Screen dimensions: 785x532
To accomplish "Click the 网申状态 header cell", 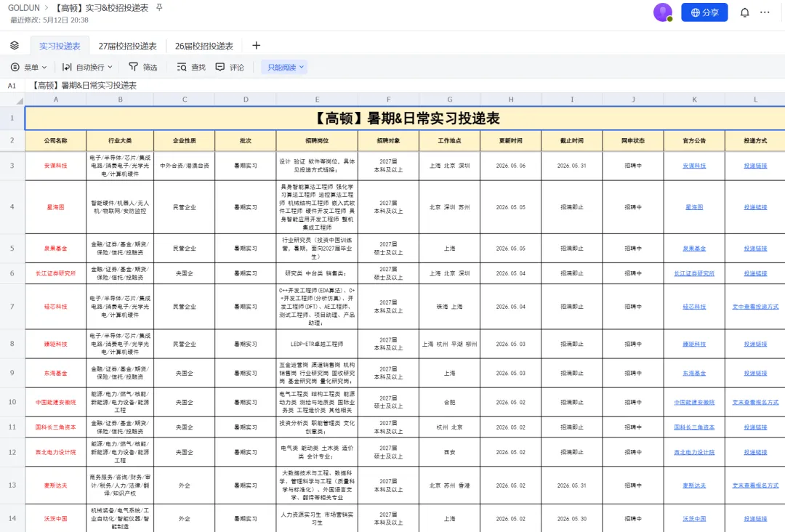I will click(633, 141).
